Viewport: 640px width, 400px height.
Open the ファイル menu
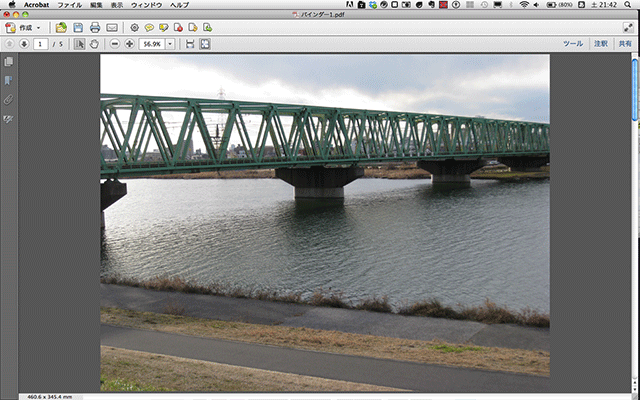coord(69,5)
